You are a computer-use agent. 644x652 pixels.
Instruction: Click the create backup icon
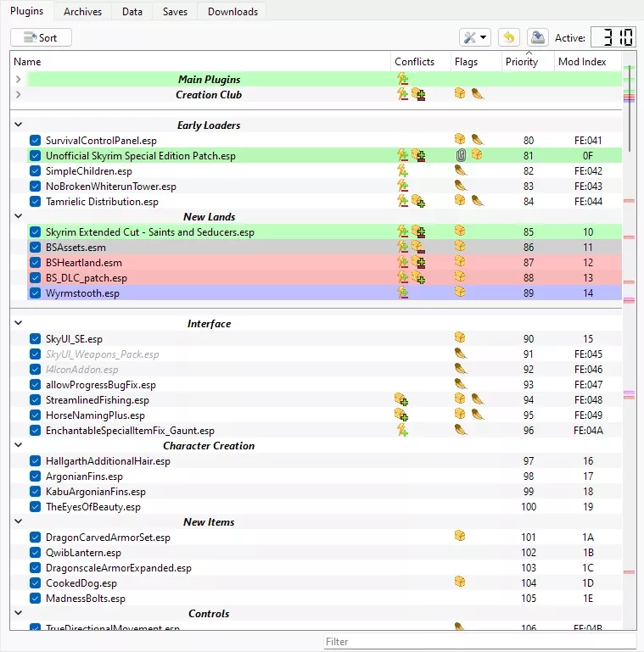537,38
